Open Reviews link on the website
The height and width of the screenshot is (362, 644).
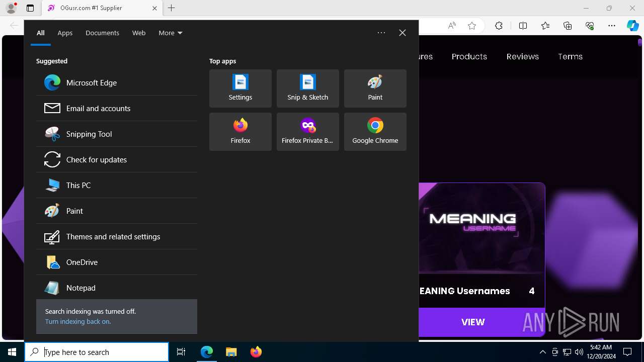523,56
